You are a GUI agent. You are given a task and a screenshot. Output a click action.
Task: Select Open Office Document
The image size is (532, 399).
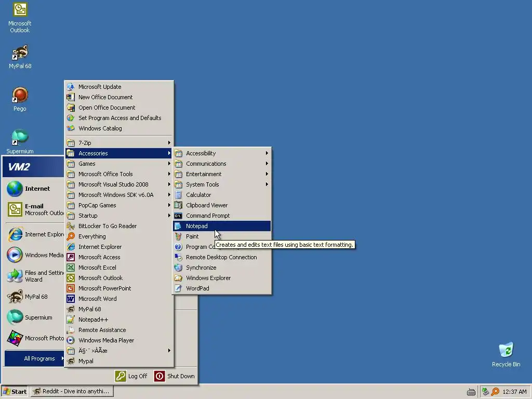coord(119,108)
